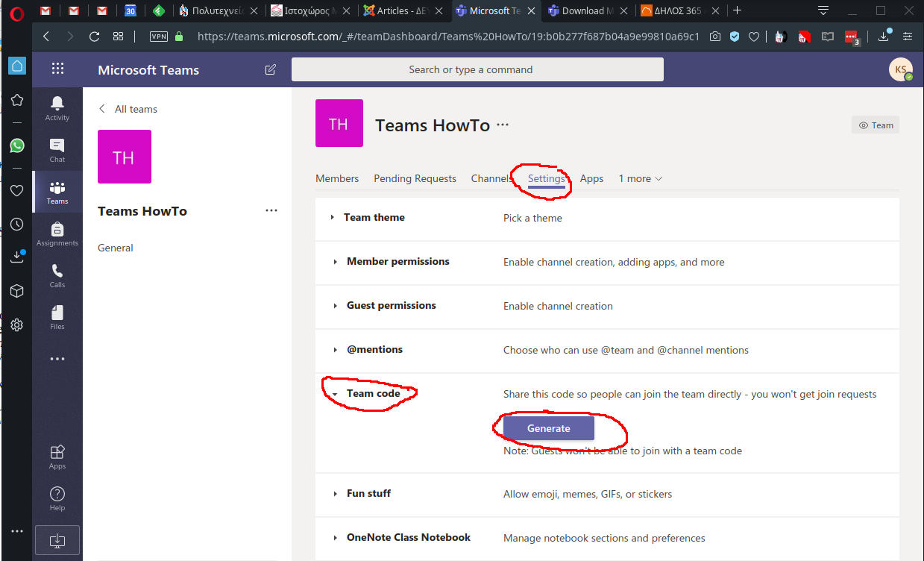924x561 pixels.
Task: Select the General channel
Action: click(x=116, y=248)
